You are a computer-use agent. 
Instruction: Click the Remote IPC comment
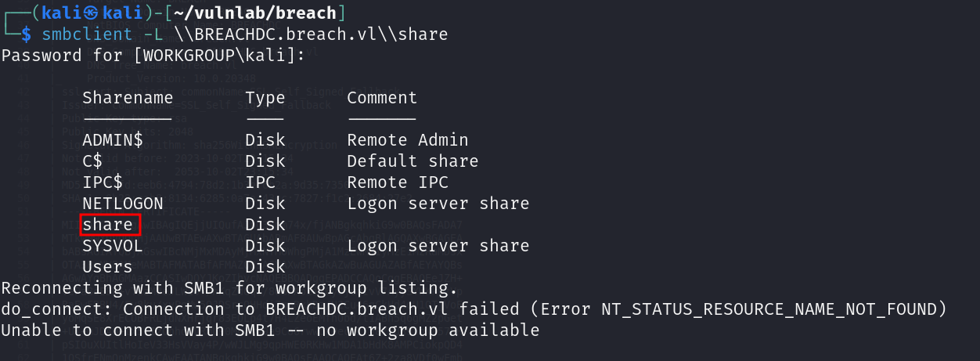click(x=398, y=182)
